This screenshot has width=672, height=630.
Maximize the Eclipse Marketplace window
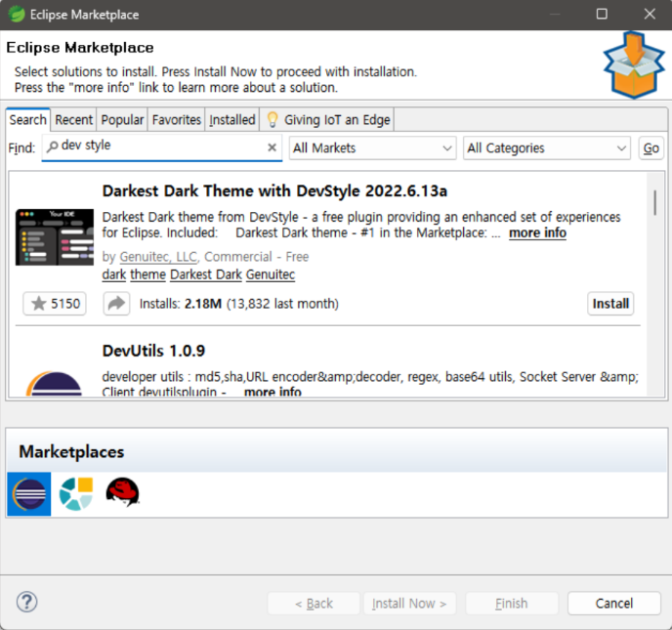[602, 14]
